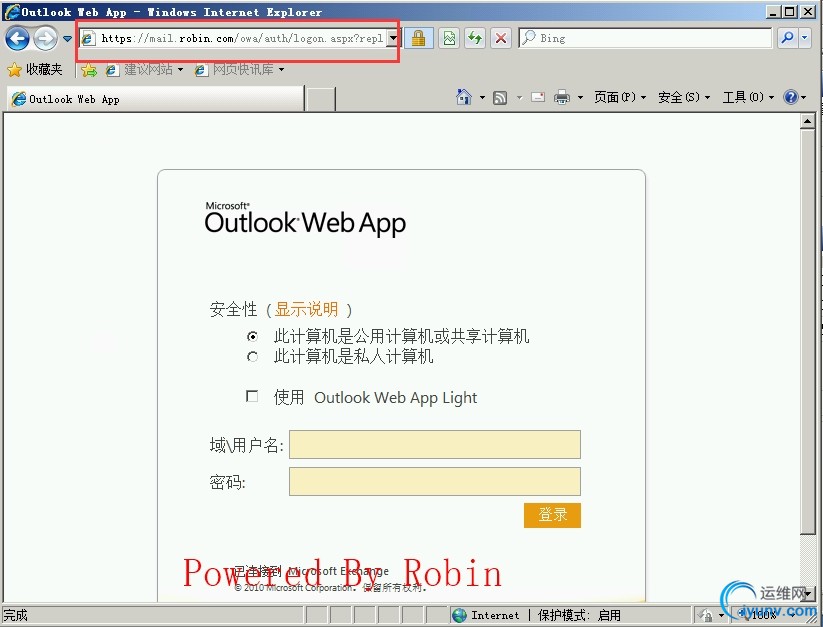Select public or shared computer radio option
The image size is (823, 627).
point(252,336)
